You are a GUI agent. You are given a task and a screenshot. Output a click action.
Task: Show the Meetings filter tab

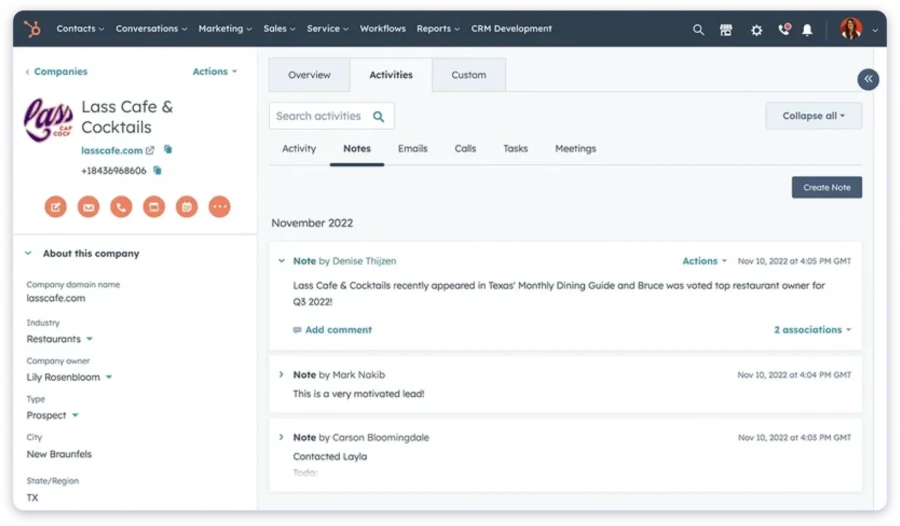coord(576,149)
